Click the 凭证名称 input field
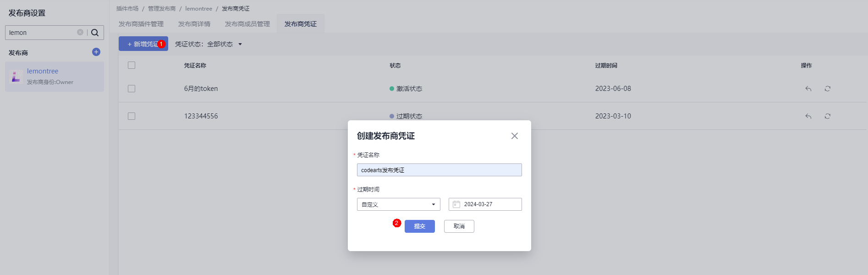The width and height of the screenshot is (868, 275). coord(439,170)
